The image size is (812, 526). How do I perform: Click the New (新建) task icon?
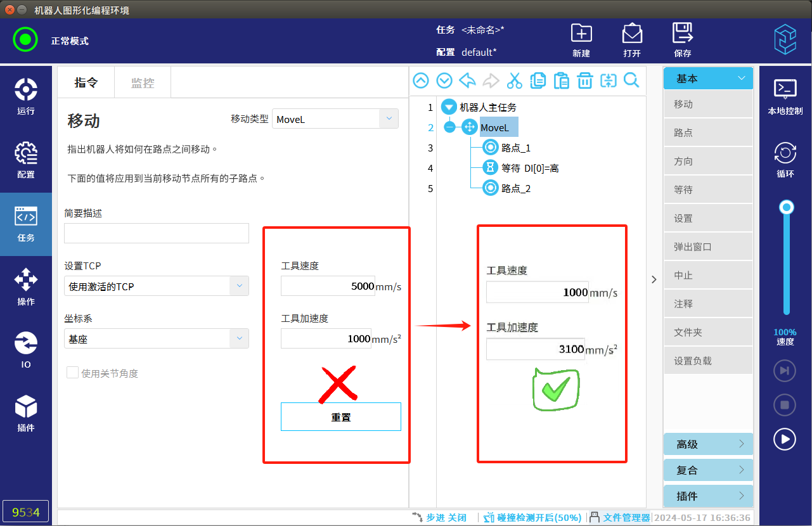point(581,40)
